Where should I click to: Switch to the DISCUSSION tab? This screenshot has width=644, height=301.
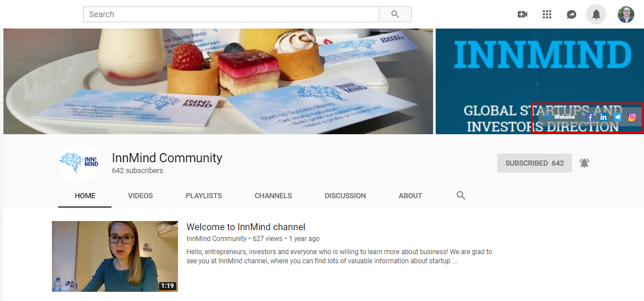[345, 196]
